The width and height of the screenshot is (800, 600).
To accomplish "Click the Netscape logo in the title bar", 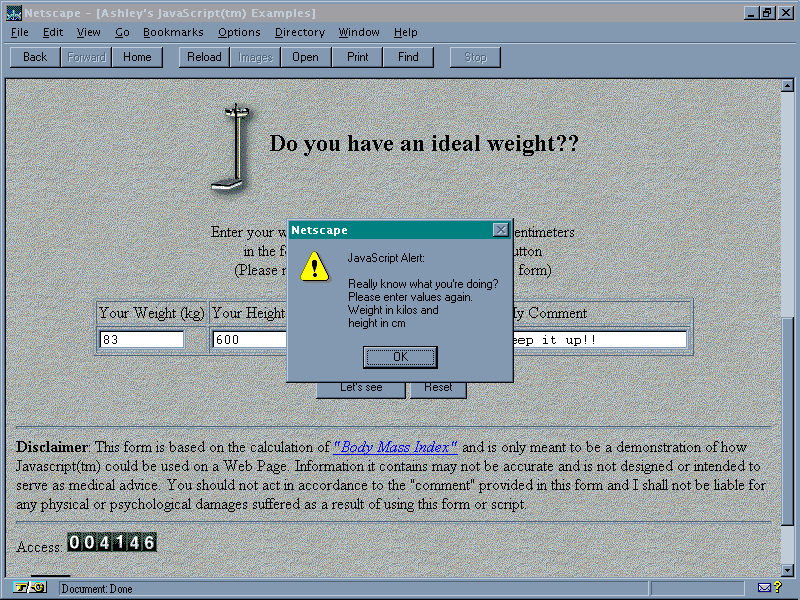I will coord(13,13).
